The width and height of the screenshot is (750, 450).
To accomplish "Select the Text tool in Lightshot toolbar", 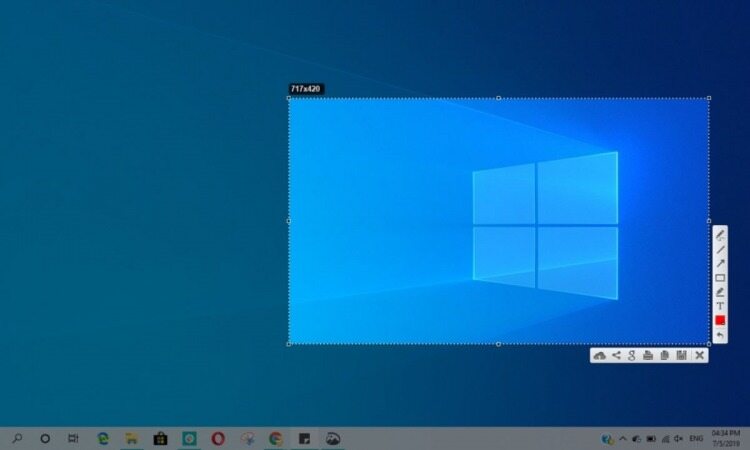I will (720, 306).
